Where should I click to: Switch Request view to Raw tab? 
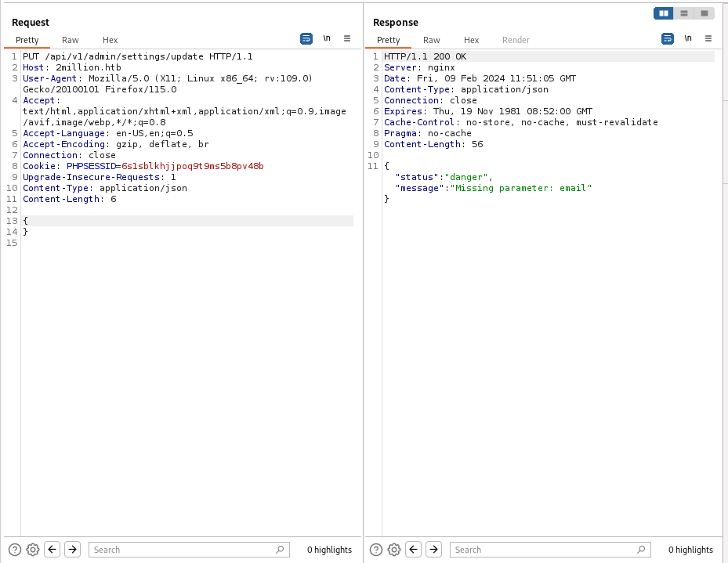(71, 40)
